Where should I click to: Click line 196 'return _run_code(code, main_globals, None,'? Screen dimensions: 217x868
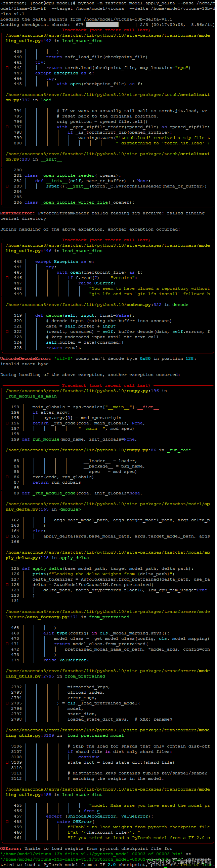(88, 423)
